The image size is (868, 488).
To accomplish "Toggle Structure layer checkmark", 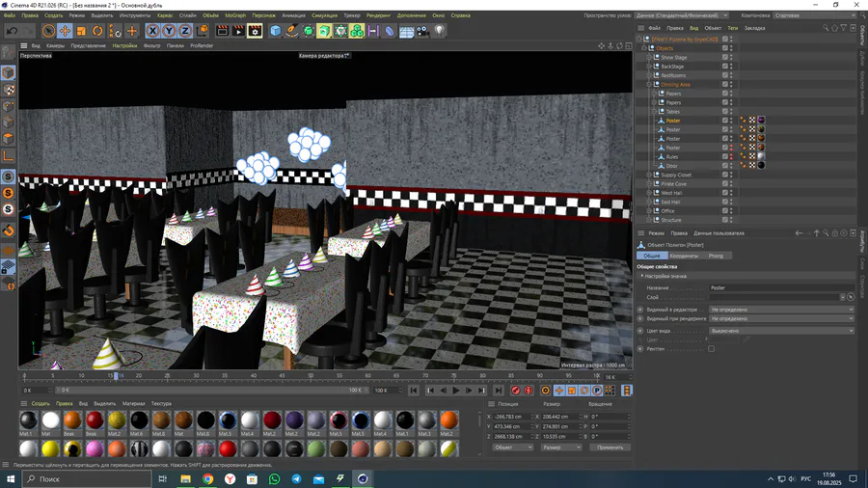I will pyautogui.click(x=724, y=220).
